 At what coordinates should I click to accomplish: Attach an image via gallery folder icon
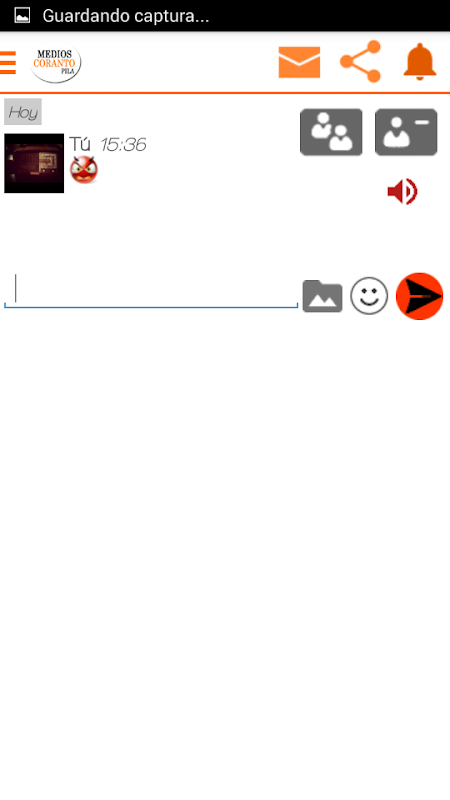point(322,296)
